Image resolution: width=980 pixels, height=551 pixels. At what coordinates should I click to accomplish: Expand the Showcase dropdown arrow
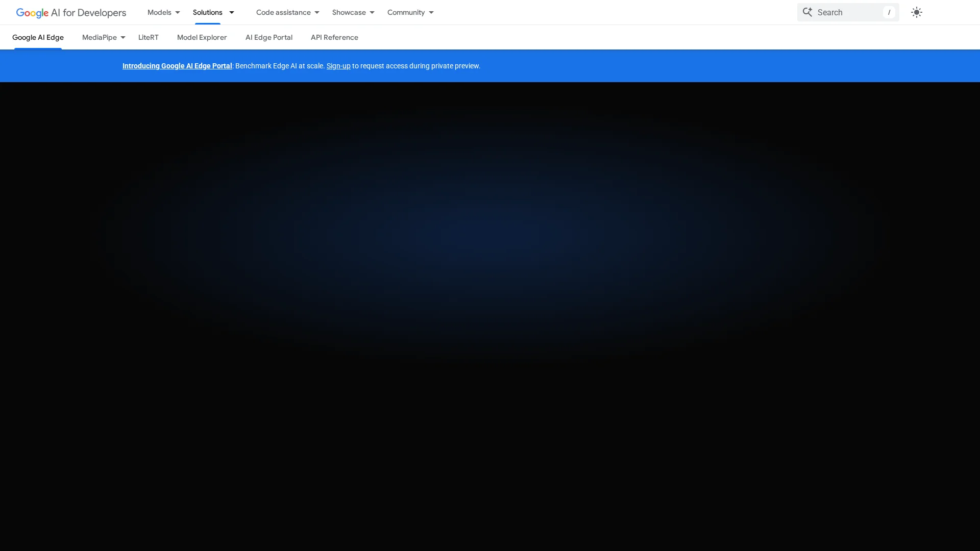tap(372, 12)
